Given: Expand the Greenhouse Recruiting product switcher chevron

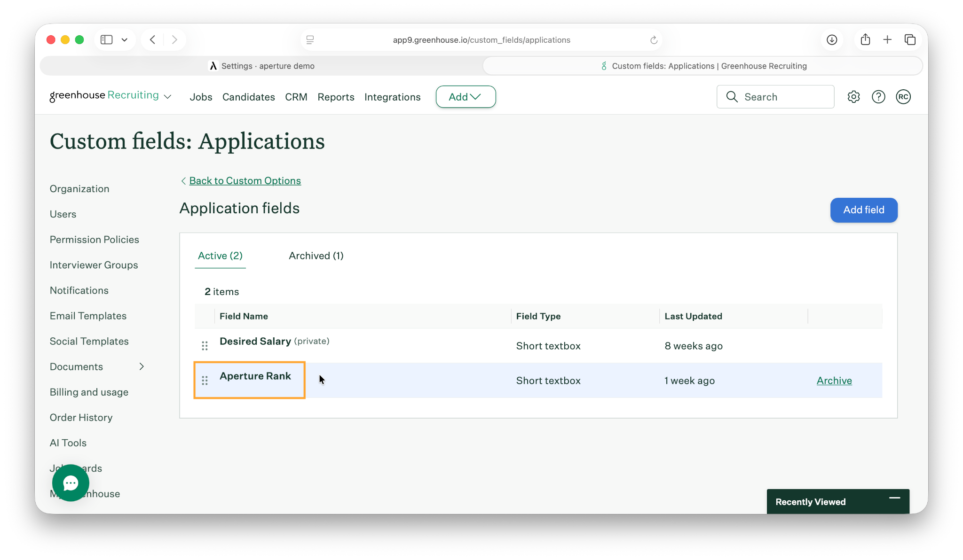Looking at the screenshot, I should (167, 97).
